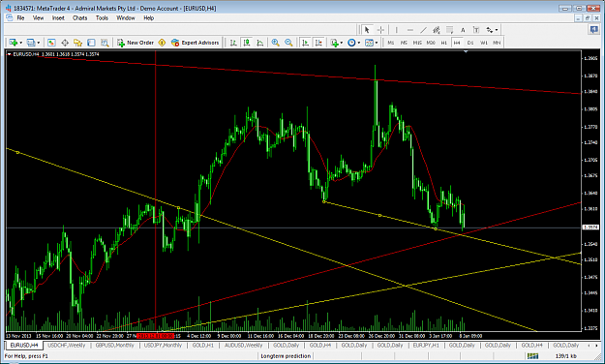Open the EURUSD,H4 chart header arrow
605x364 pixels.
click(9, 54)
